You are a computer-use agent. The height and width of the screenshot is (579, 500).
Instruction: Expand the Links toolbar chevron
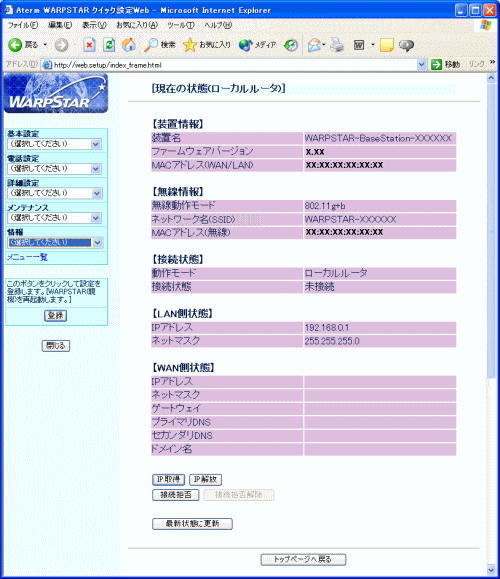pyautogui.click(x=492, y=62)
